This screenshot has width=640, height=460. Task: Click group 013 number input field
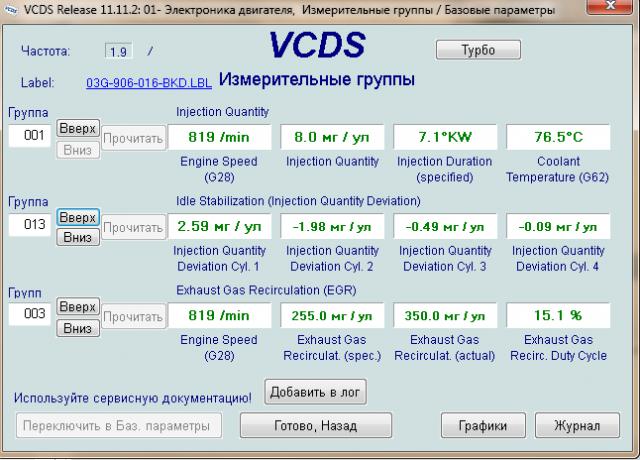click(x=30, y=225)
